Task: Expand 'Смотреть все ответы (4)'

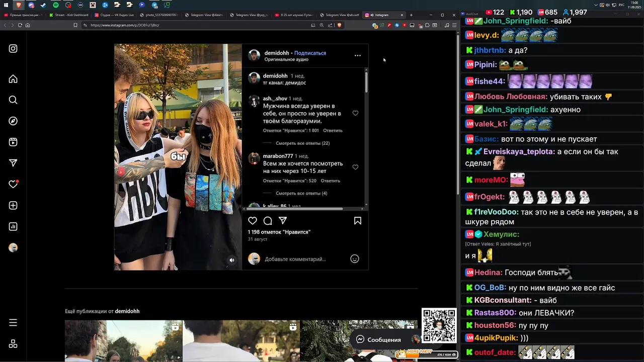Action: click(301, 194)
